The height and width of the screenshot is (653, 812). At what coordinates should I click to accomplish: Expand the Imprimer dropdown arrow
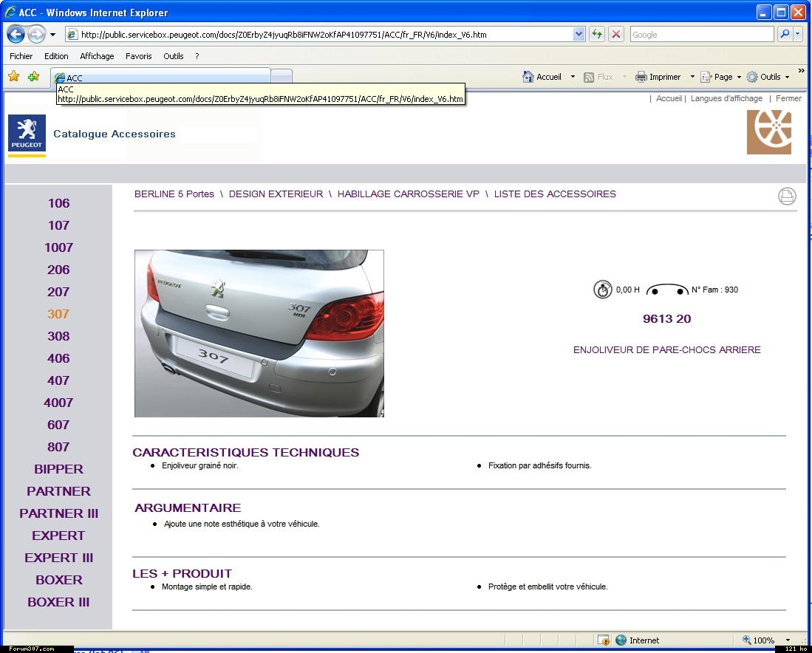coord(692,77)
